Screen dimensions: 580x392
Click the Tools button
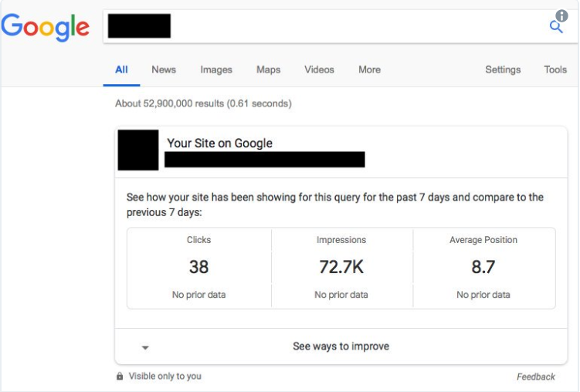click(x=555, y=69)
